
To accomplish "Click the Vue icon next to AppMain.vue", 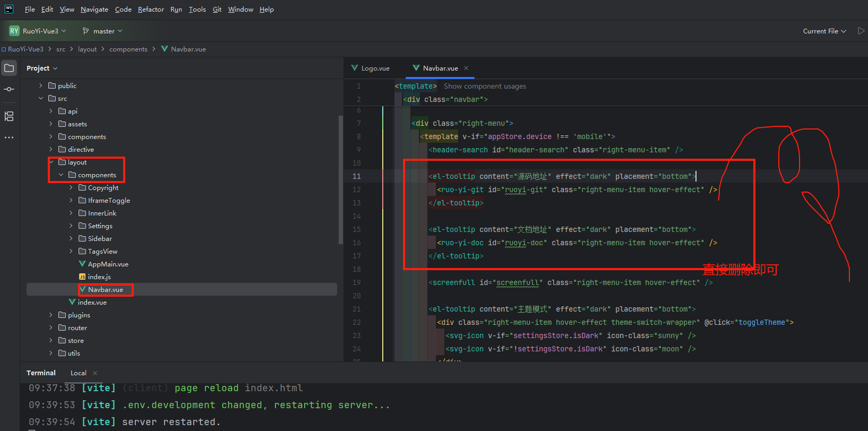I will tap(82, 264).
